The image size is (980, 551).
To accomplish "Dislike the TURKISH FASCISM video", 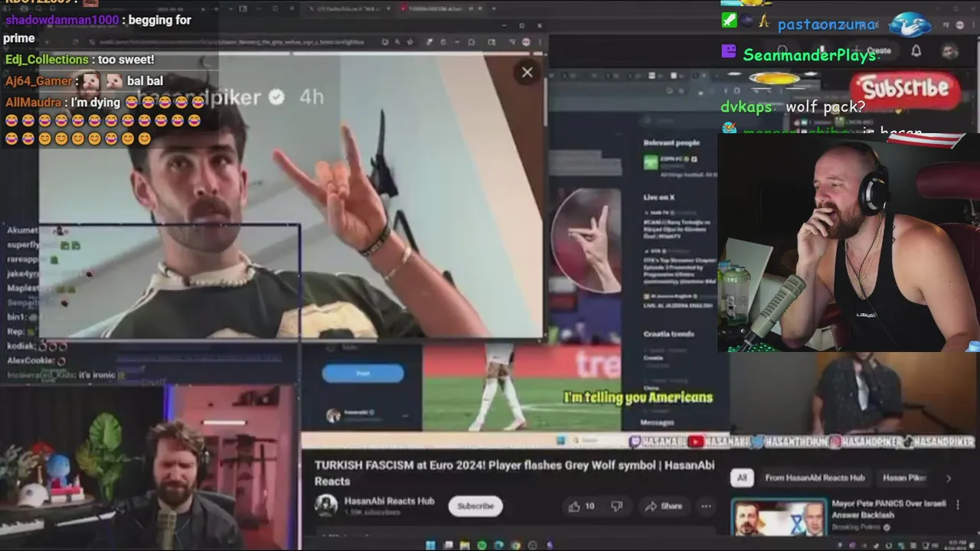I will click(x=617, y=506).
